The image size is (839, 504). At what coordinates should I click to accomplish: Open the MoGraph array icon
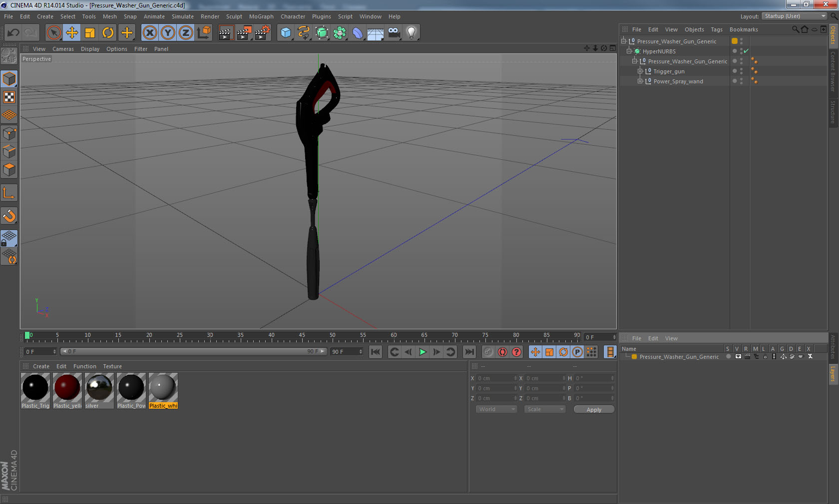click(340, 33)
